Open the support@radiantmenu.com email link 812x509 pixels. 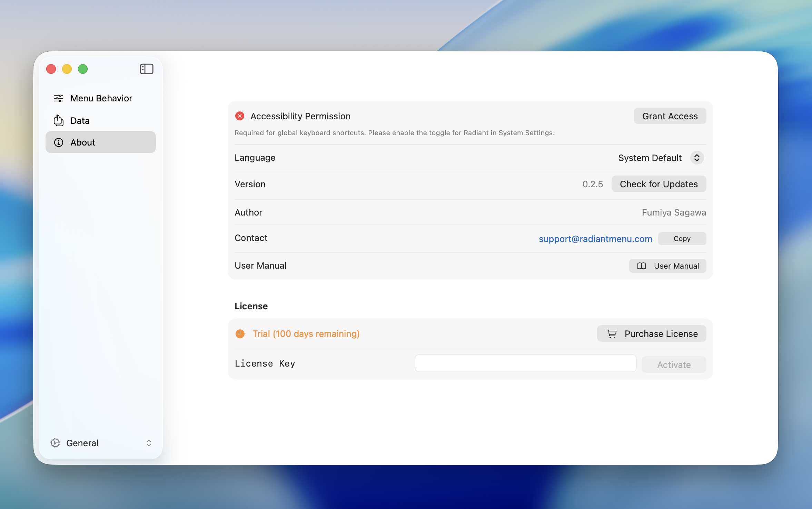(x=595, y=239)
